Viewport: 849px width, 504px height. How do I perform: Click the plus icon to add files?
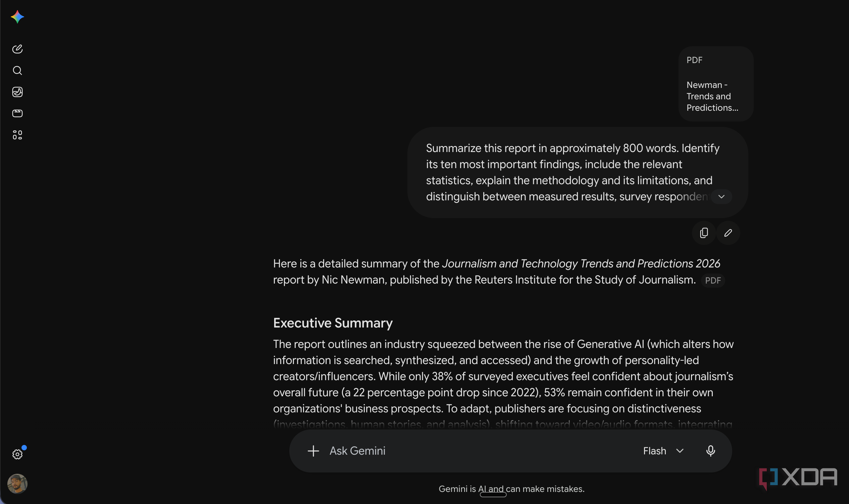click(x=313, y=451)
